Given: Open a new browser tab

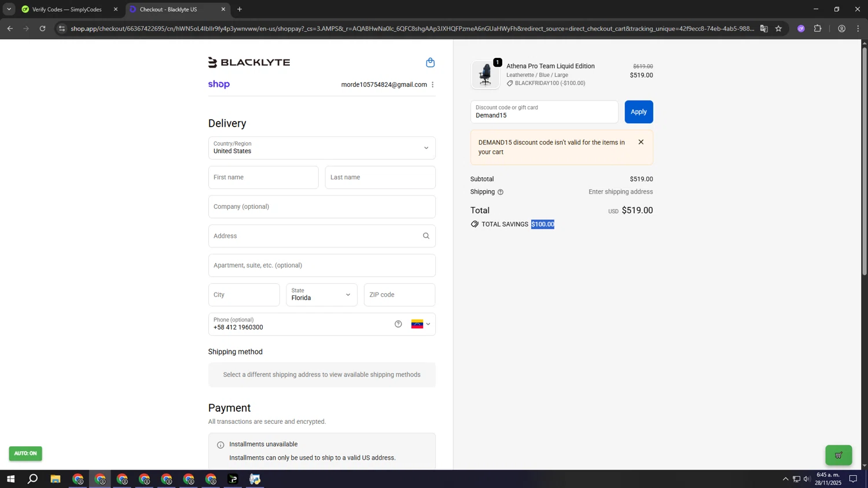Looking at the screenshot, I should [x=240, y=9].
